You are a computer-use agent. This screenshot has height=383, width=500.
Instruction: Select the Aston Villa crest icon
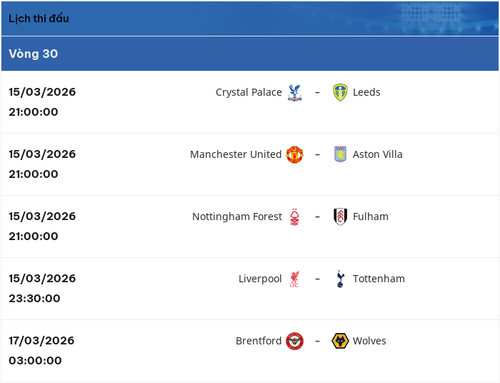click(340, 154)
